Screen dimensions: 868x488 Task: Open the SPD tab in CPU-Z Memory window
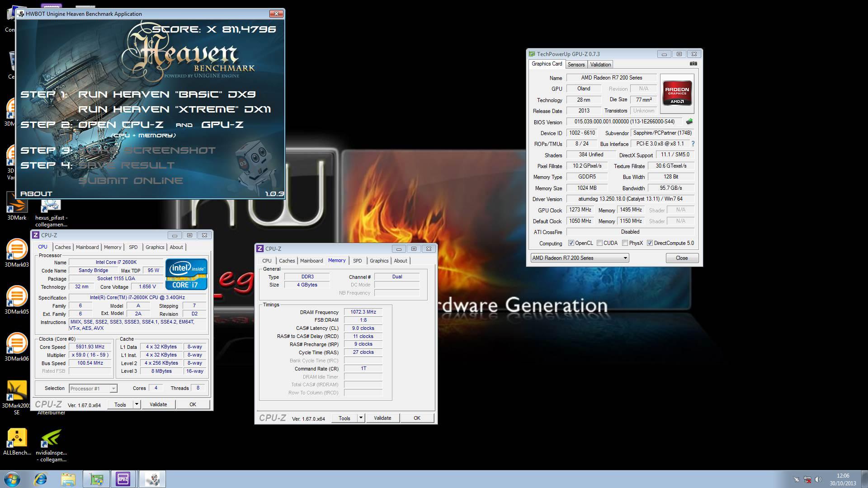(357, 261)
